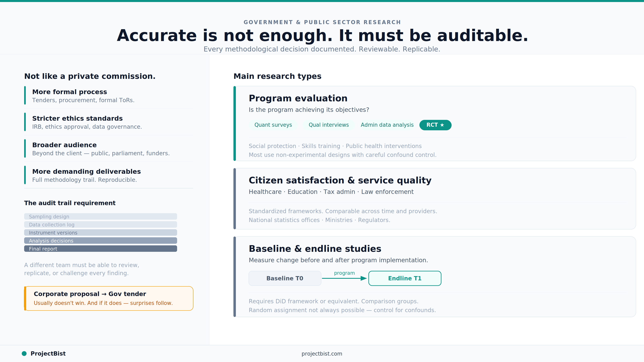Image resolution: width=644 pixels, height=362 pixels.
Task: Select the RCT ★ badge
Action: [435, 125]
